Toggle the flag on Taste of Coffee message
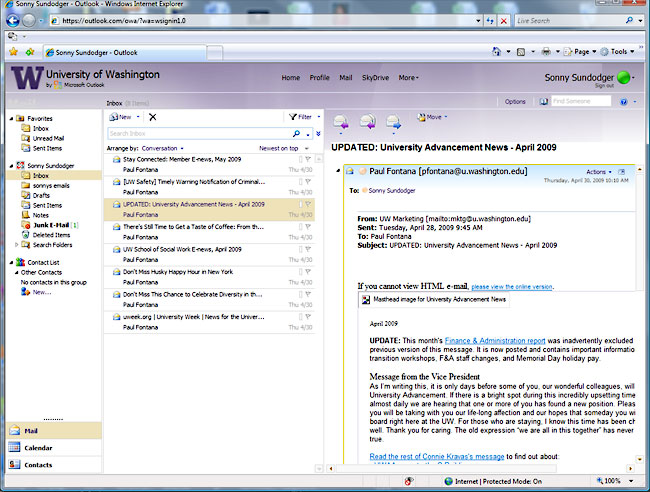 tap(308, 226)
